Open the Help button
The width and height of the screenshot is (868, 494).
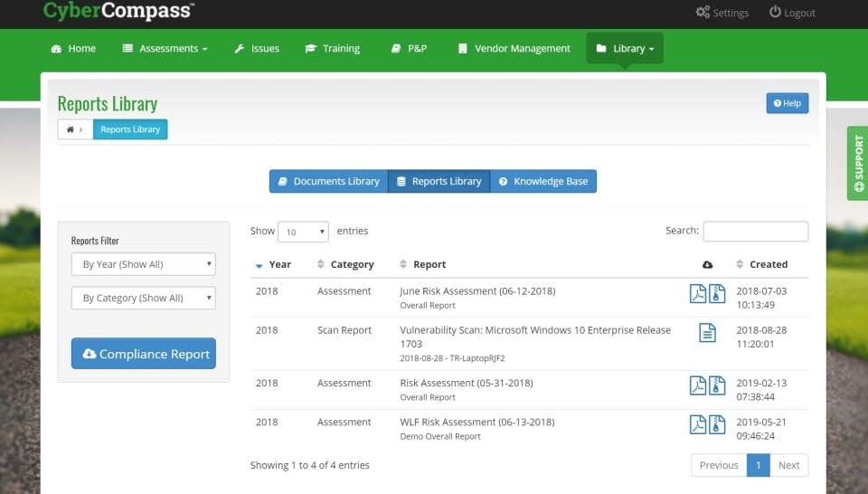(x=787, y=103)
